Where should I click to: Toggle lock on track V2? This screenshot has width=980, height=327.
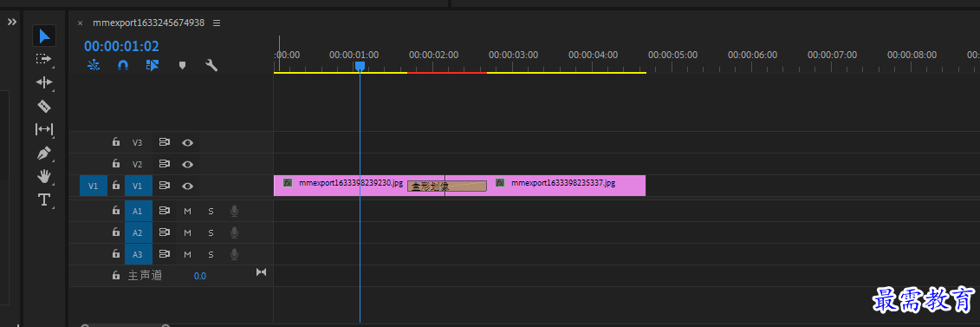[x=115, y=164]
